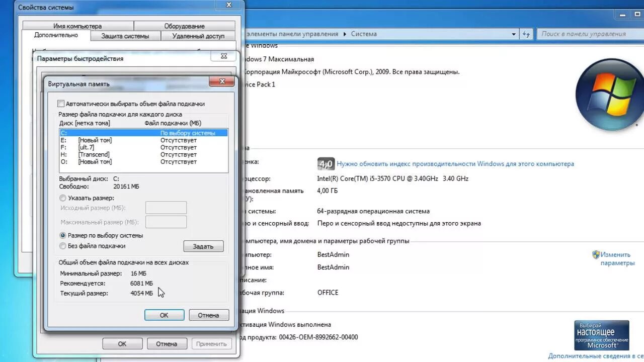The height and width of the screenshot is (362, 644).
Task: Switch to 'Удаленный доступ' tab
Action: coord(198,36)
